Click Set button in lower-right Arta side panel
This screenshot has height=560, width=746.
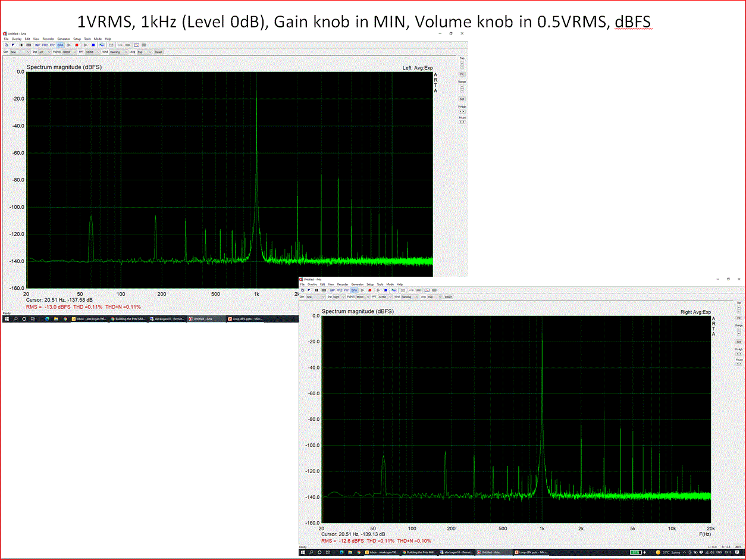pyautogui.click(x=739, y=342)
